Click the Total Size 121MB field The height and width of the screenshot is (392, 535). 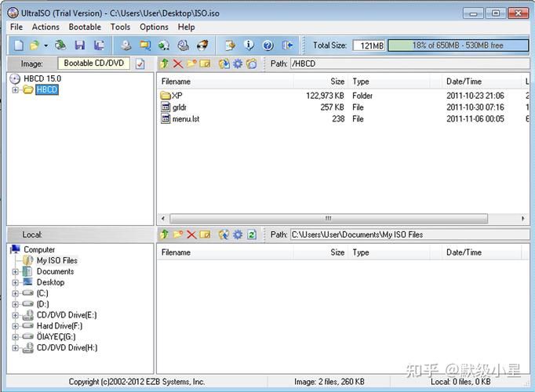369,45
